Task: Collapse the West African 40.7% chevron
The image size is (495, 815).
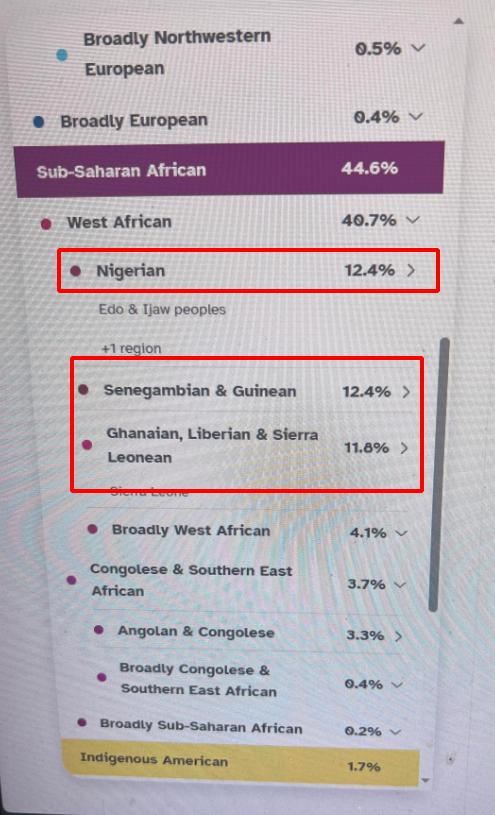Action: (412, 220)
